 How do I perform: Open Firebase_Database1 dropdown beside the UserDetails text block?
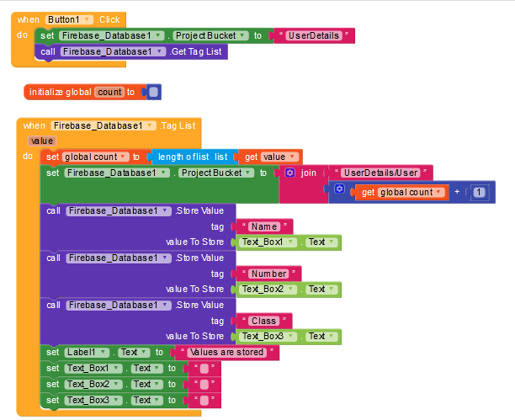tap(111, 35)
